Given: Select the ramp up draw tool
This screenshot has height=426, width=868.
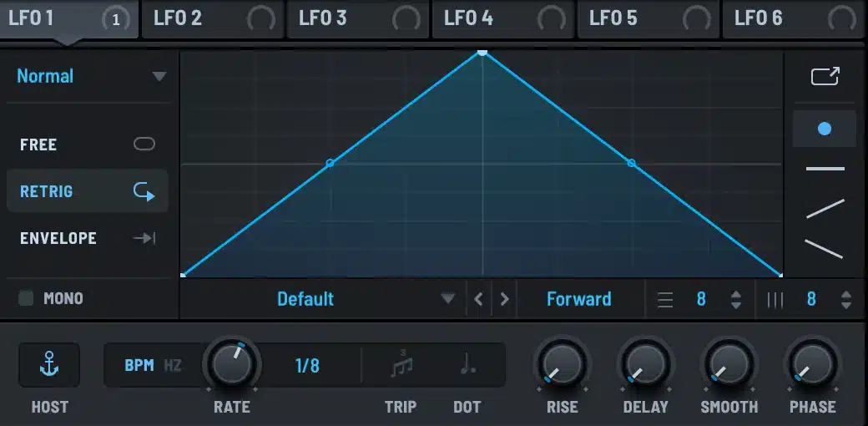Looking at the screenshot, I should 825,209.
